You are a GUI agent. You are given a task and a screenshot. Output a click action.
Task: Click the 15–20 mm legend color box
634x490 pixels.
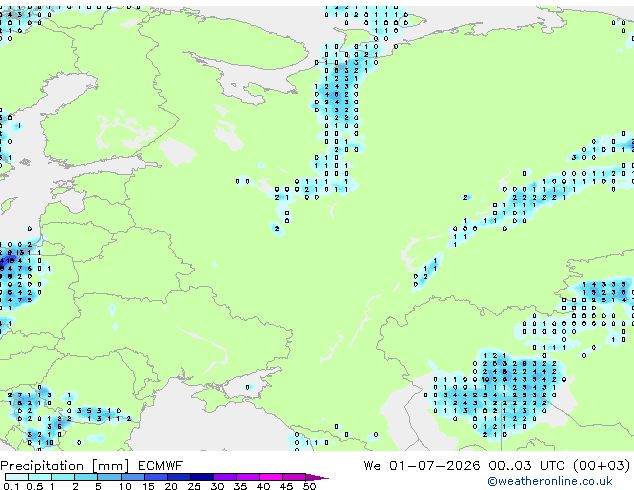(156, 477)
